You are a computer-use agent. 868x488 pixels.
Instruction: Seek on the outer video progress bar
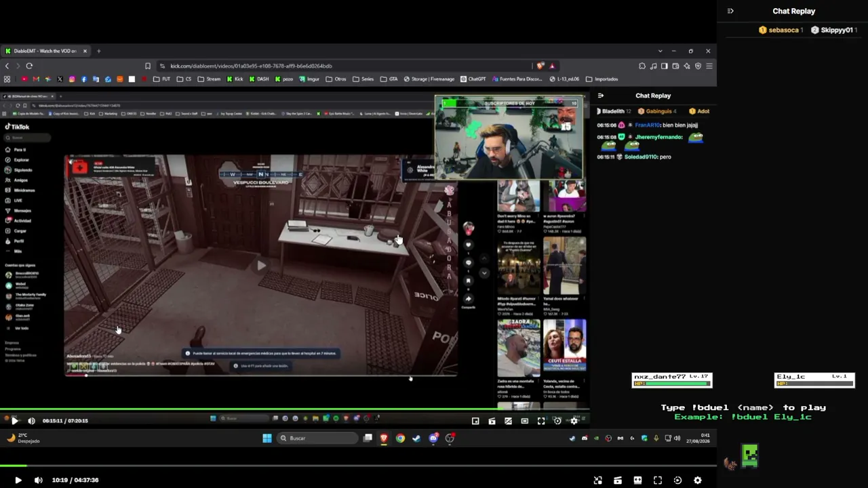pos(358,466)
